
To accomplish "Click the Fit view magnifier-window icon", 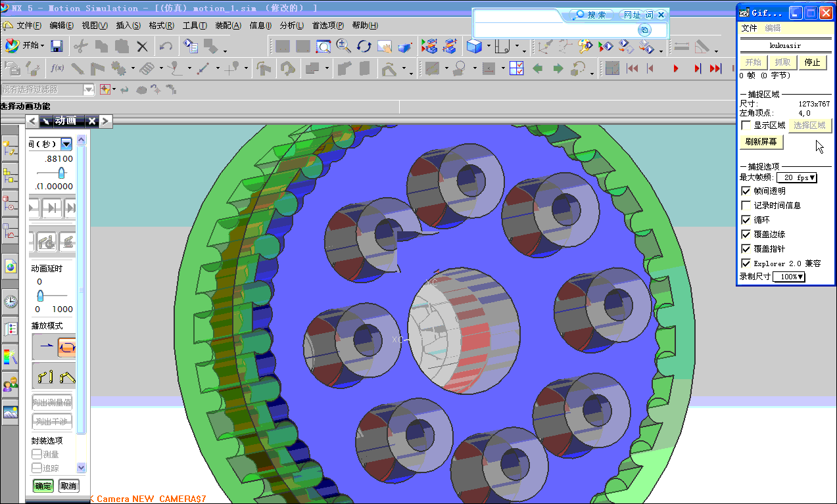I will click(x=323, y=46).
